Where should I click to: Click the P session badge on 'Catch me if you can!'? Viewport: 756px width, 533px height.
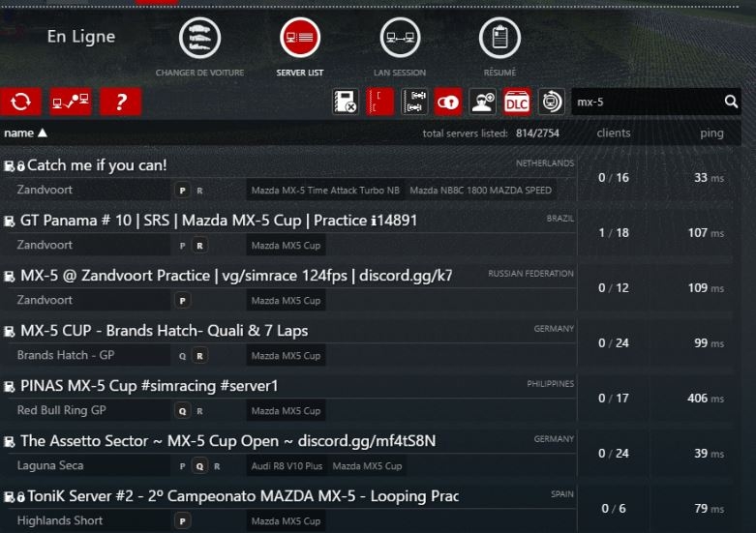point(182,191)
